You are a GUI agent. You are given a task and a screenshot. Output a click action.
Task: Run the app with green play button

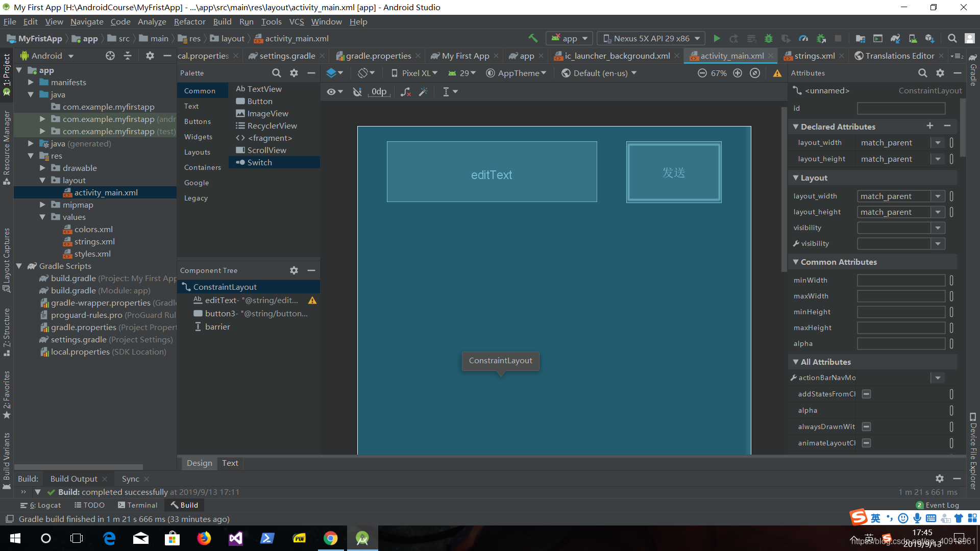click(717, 38)
